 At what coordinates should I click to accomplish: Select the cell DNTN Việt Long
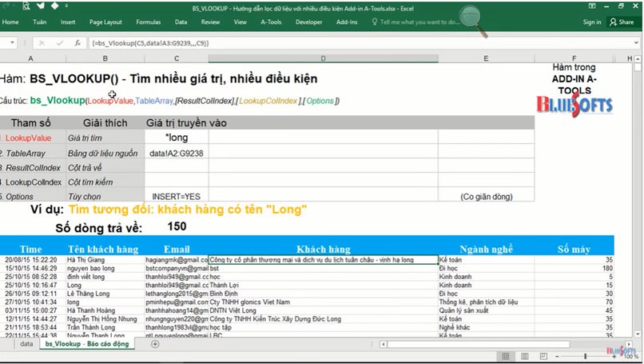[324, 310]
